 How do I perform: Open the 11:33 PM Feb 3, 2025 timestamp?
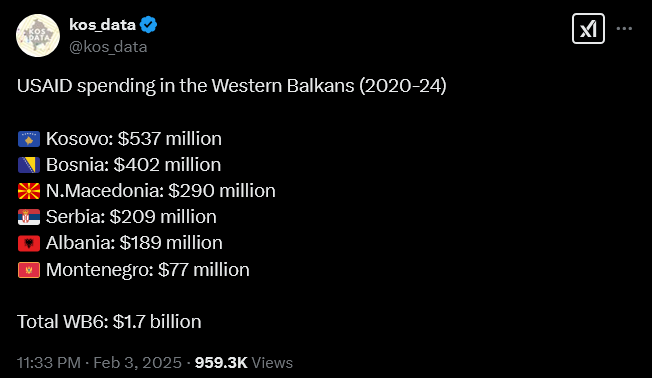[x=99, y=363]
